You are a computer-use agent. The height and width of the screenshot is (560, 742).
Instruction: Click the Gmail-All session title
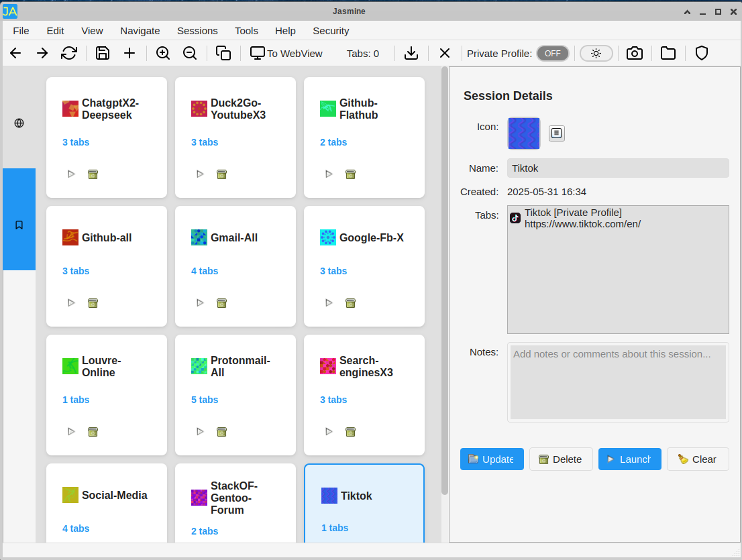tap(233, 237)
